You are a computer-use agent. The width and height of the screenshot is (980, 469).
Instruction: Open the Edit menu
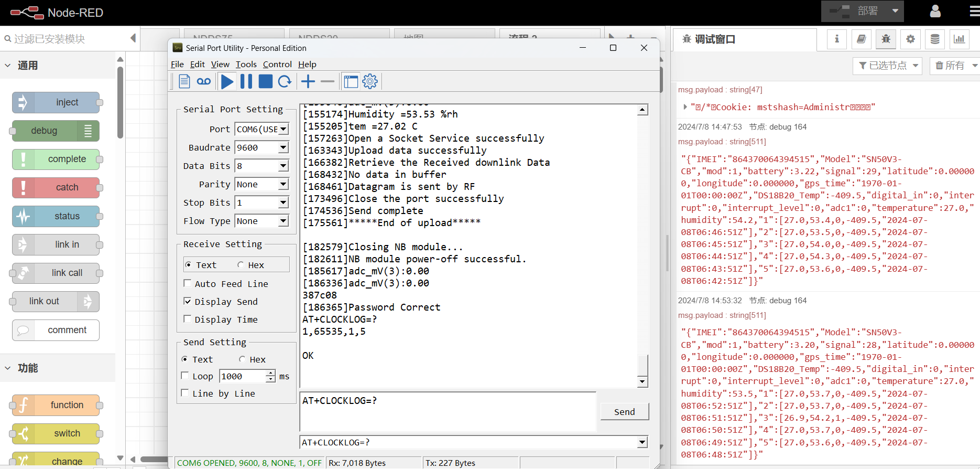(x=198, y=64)
